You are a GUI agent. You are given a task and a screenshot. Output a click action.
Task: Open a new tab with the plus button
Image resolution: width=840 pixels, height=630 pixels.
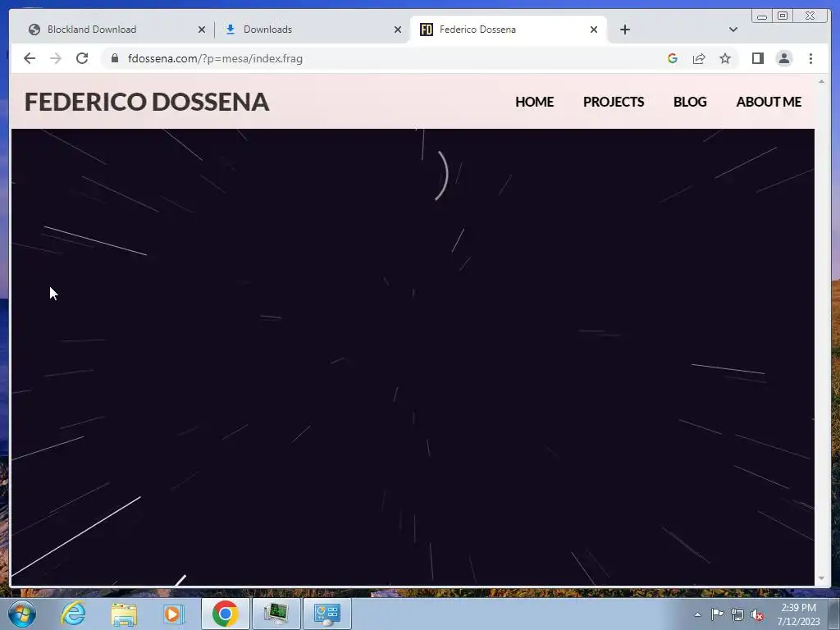point(624,30)
